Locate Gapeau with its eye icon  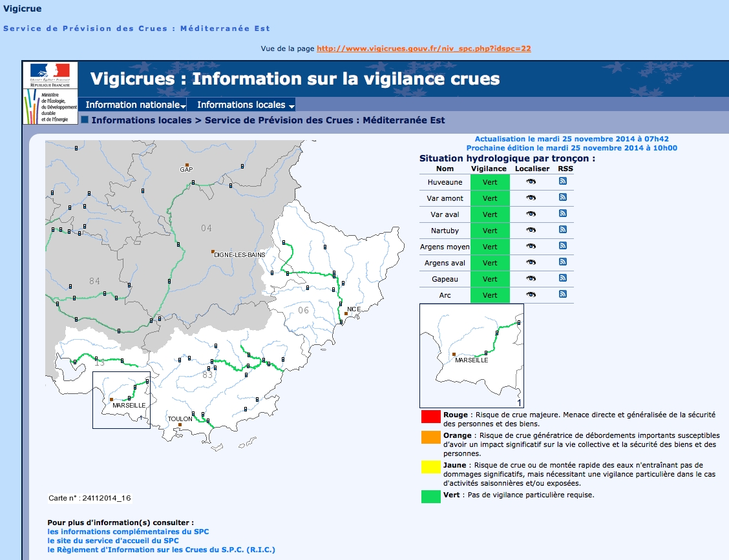click(x=531, y=279)
